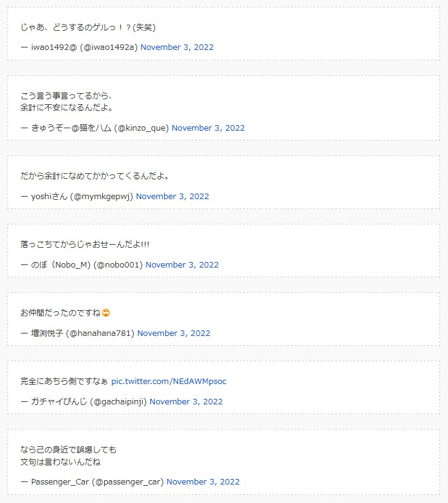Click the date link next to @nobo001
The image size is (448, 503).
[182, 265]
